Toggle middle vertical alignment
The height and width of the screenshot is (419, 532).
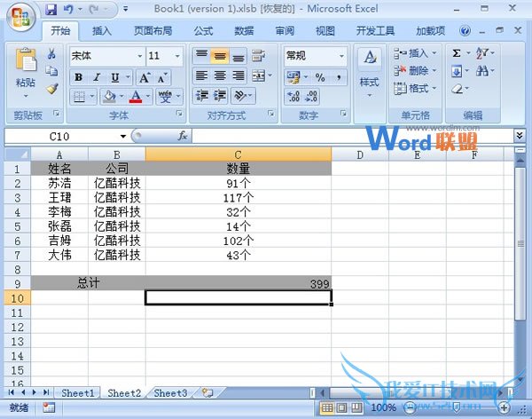click(x=220, y=56)
